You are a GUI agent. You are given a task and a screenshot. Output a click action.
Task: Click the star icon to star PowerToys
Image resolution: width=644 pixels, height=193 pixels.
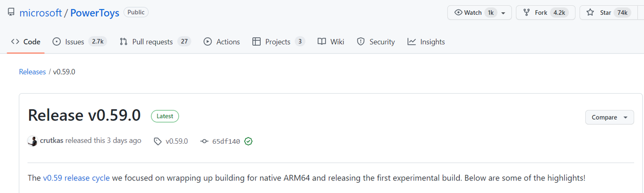[x=590, y=13]
